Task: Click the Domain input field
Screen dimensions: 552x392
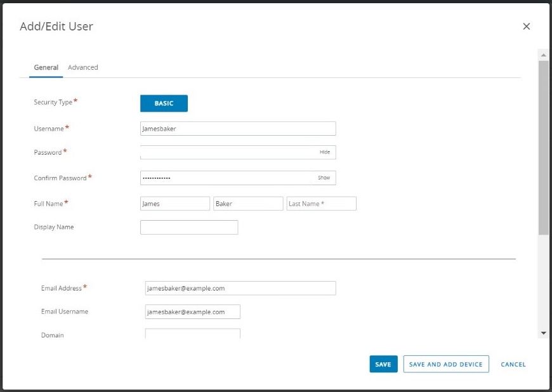Action: (192, 334)
